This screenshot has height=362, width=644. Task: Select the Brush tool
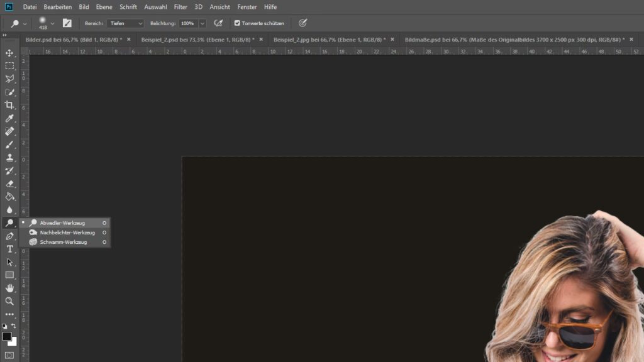9,145
